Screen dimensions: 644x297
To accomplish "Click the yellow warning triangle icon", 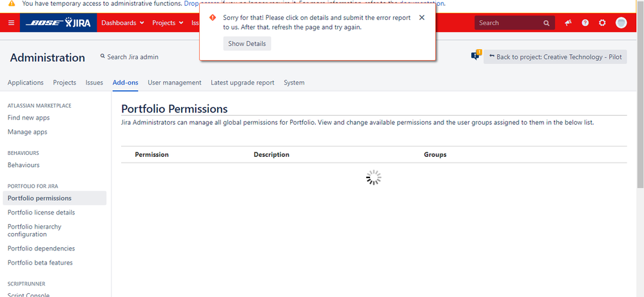I will 12,3.
